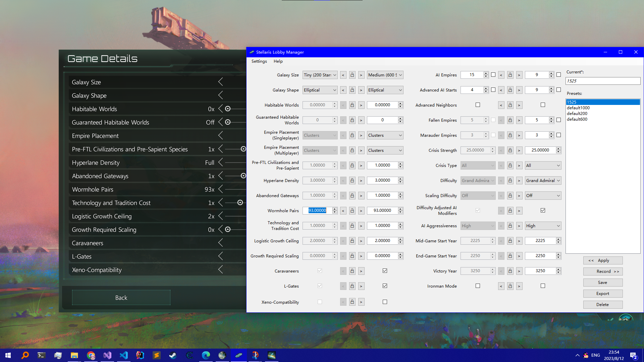The image size is (644, 362).
Task: Click the lock icon next to Victory Year
Action: 510,271
